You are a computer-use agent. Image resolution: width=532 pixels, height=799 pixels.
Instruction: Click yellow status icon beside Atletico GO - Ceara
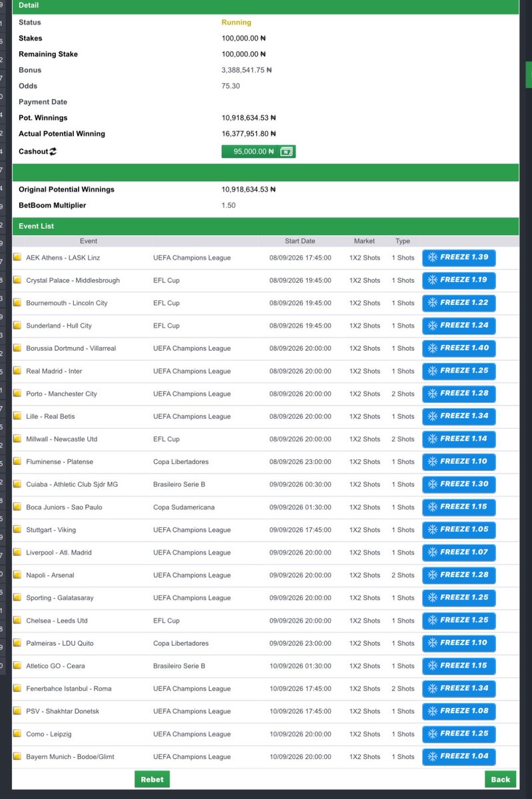coord(17,666)
